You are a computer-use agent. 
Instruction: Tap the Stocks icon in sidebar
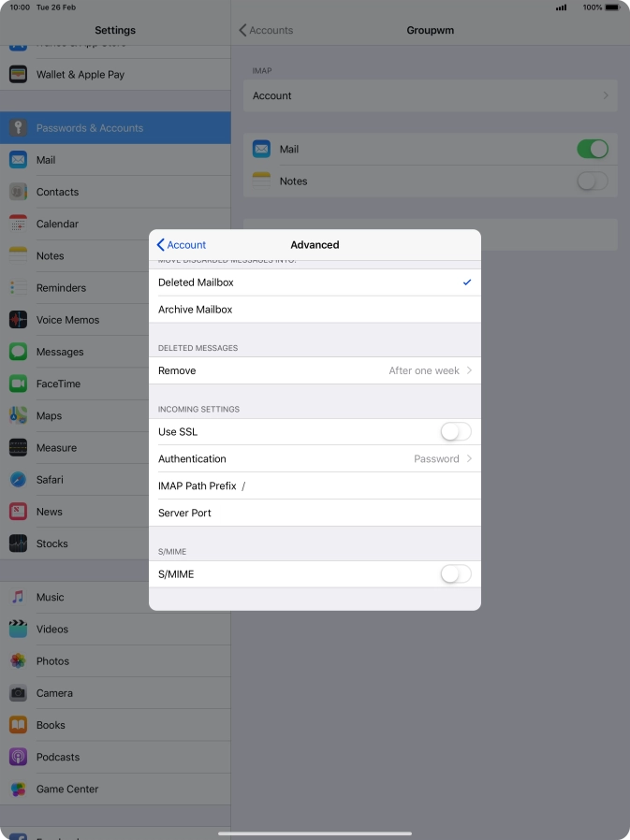point(18,543)
